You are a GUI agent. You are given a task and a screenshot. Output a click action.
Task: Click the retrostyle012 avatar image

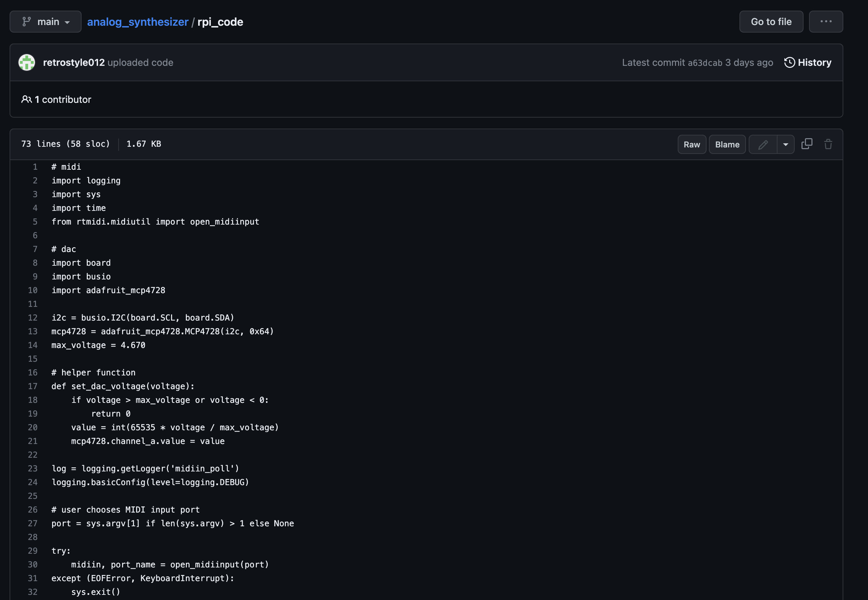click(x=27, y=62)
